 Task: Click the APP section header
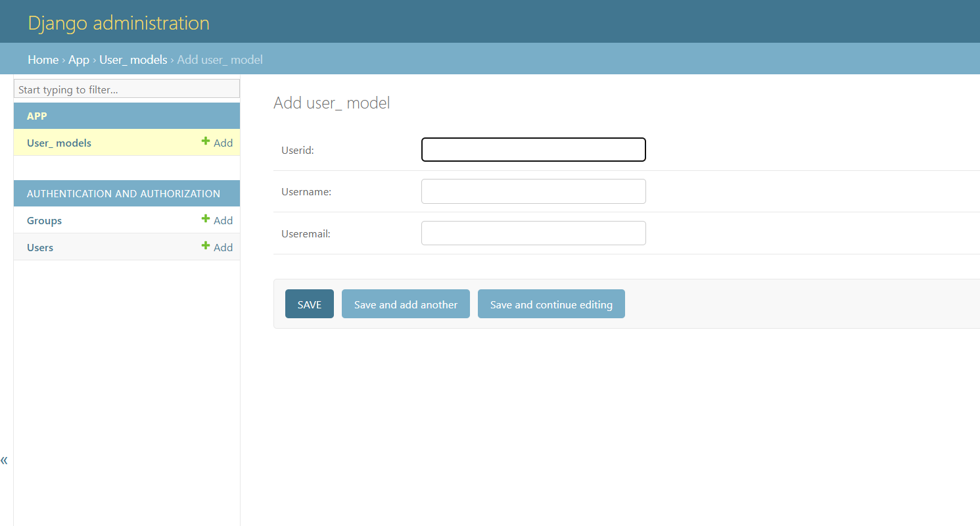click(37, 116)
